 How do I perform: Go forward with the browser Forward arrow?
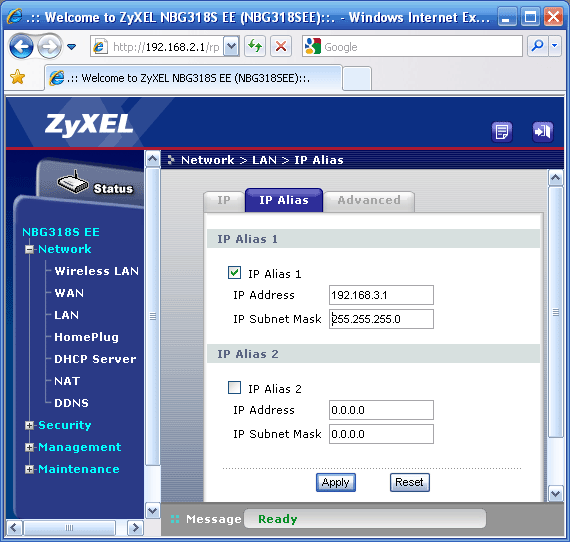click(x=49, y=46)
